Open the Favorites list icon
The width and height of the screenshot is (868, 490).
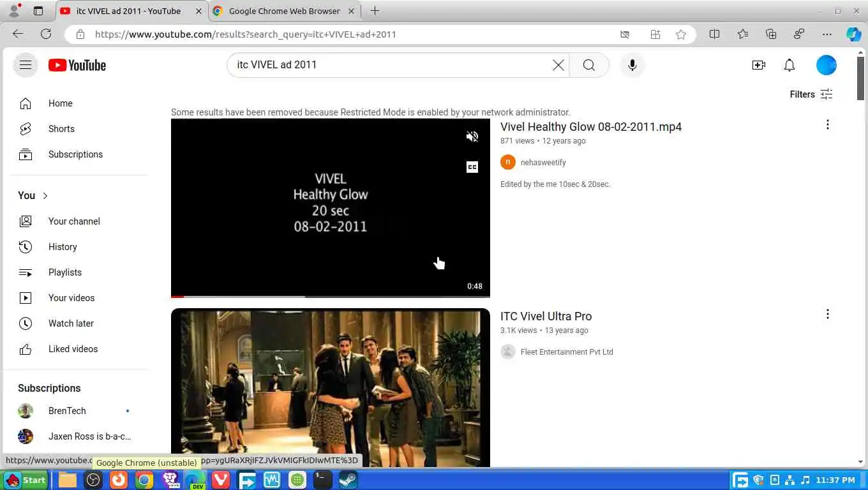pyautogui.click(x=743, y=34)
